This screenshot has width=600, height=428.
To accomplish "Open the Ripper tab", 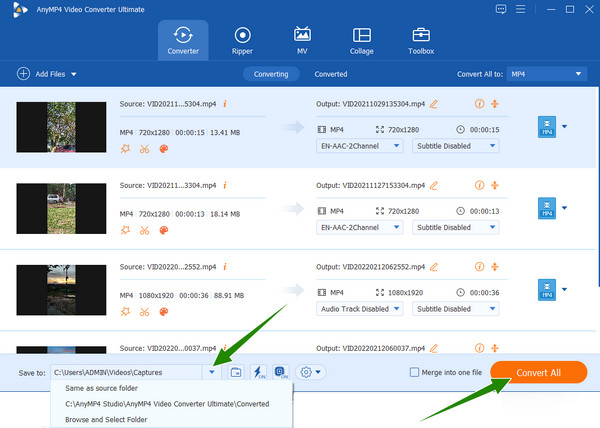I will point(242,41).
